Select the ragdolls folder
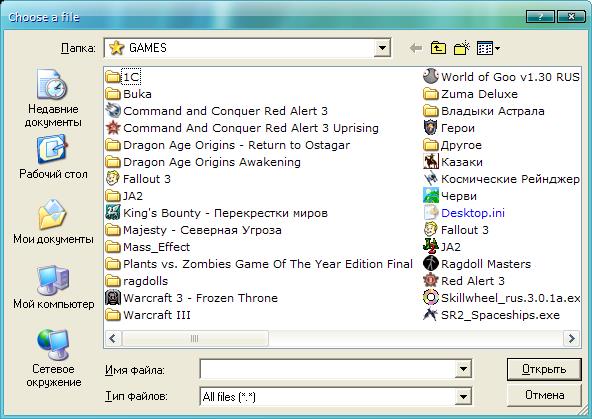Viewport: 592px width, 419px height. tap(137, 281)
